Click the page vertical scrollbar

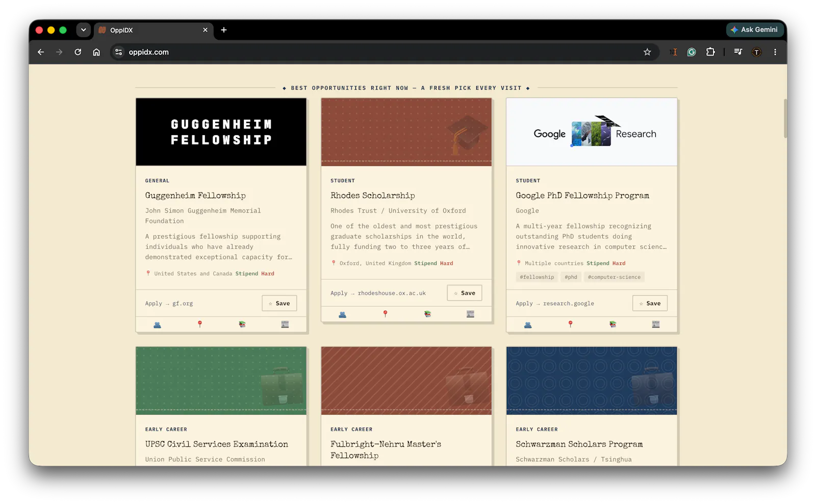tap(785, 119)
